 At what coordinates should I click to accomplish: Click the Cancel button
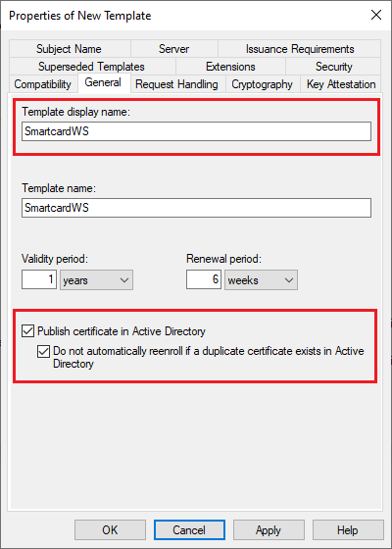tap(189, 530)
